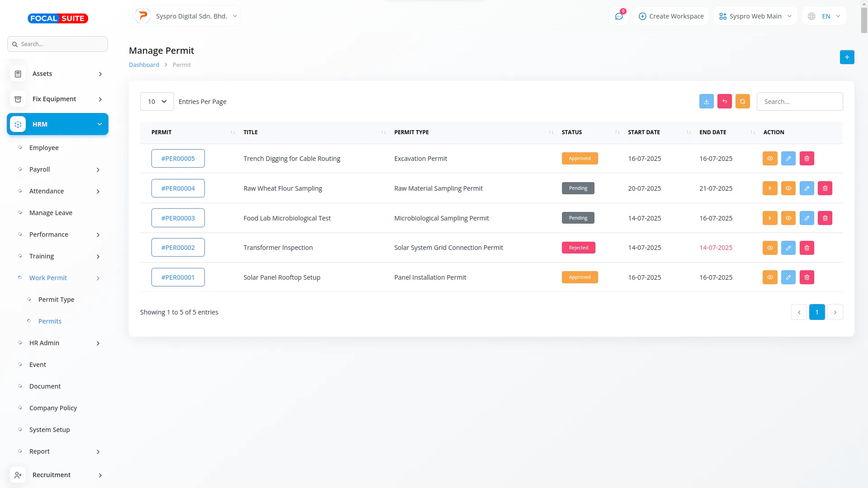Image resolution: width=868 pixels, height=488 pixels.
Task: Click the Create Workspace button
Action: [671, 16]
